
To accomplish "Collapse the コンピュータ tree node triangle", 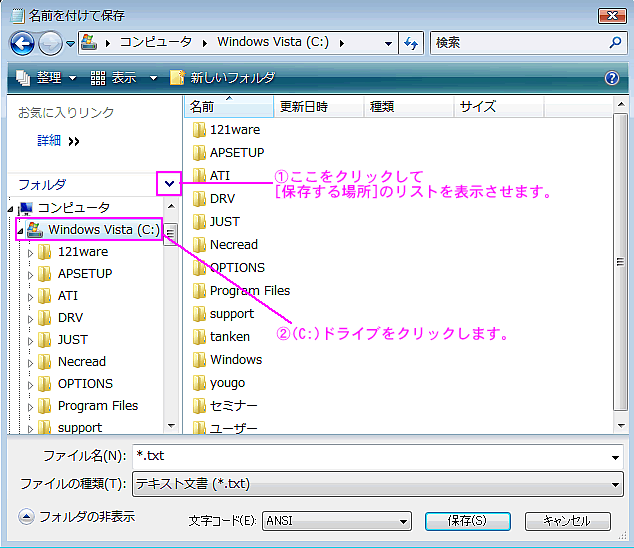I will 11,209.
